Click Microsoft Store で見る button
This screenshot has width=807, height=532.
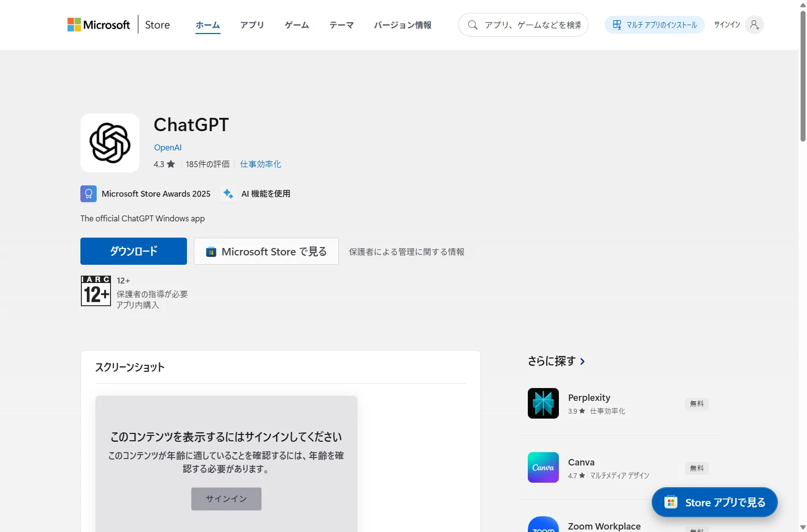click(266, 251)
